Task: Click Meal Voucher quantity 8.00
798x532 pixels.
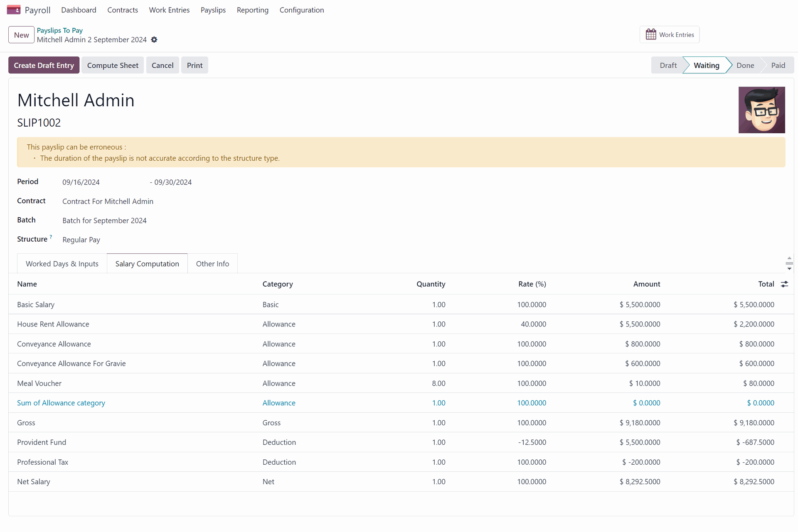Action: click(438, 383)
